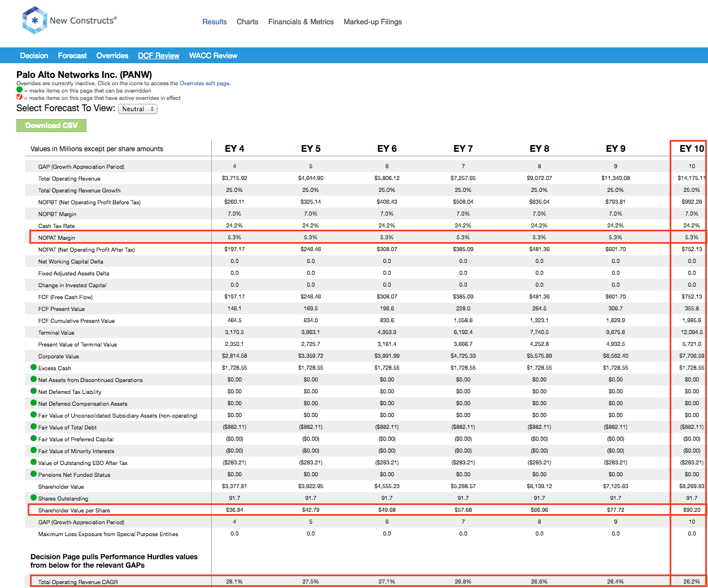Click the Total Operating Revenue row label
The height and width of the screenshot is (588, 708).
point(69,179)
